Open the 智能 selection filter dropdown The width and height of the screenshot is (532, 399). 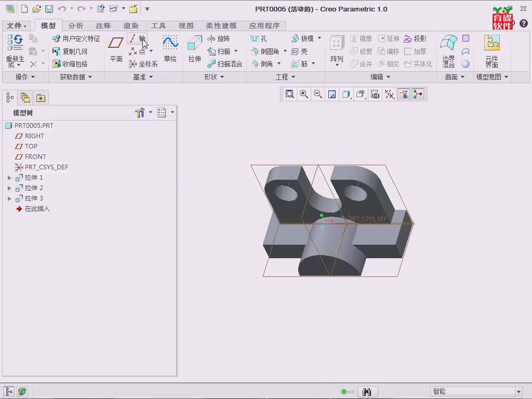(518, 392)
